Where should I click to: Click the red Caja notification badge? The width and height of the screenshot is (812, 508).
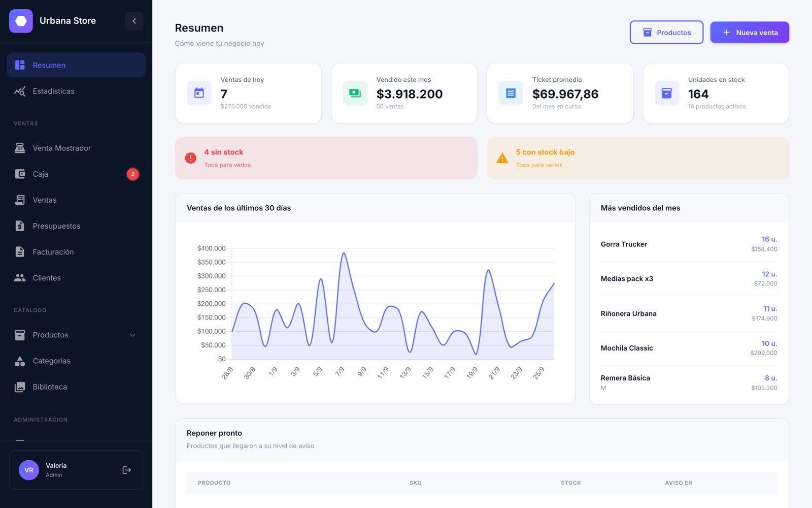[x=133, y=174]
